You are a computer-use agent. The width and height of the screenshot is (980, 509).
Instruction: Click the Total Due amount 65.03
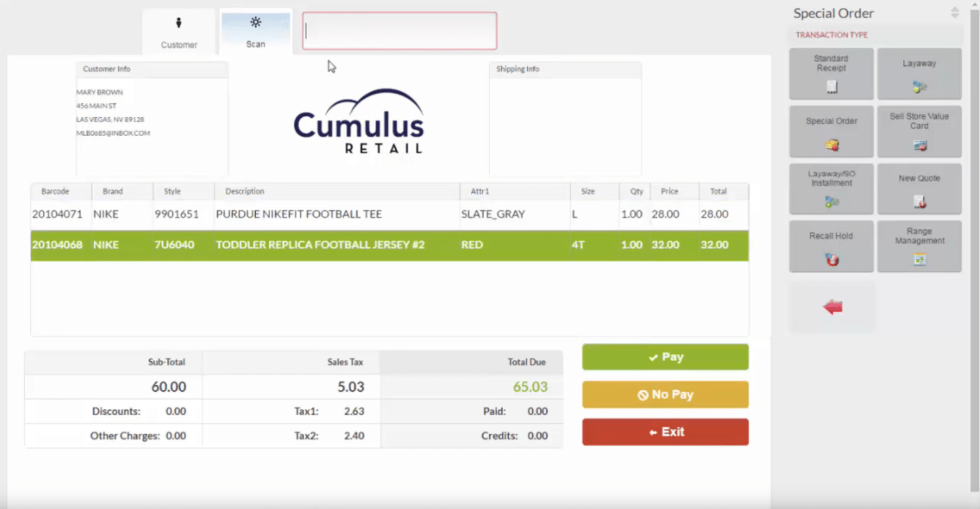click(531, 387)
